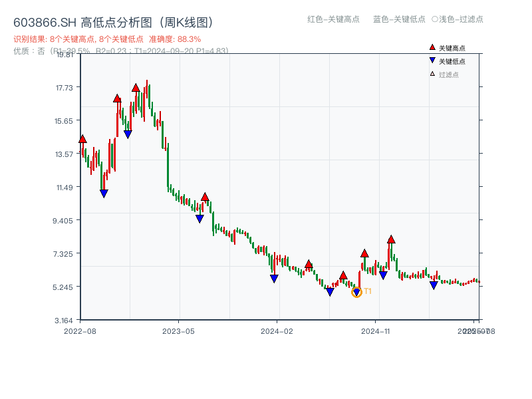Select the first blue triangle marker near 2022-08
Screen dimensions: 532x399
point(104,193)
